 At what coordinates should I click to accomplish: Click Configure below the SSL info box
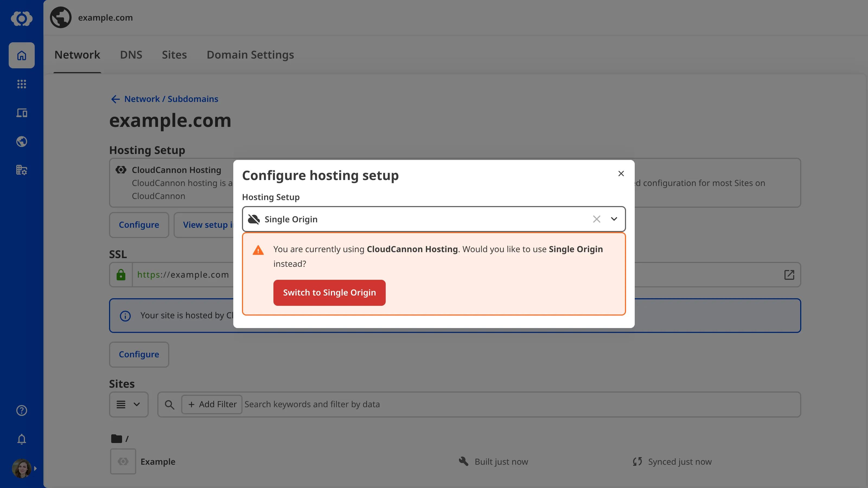coord(139,355)
